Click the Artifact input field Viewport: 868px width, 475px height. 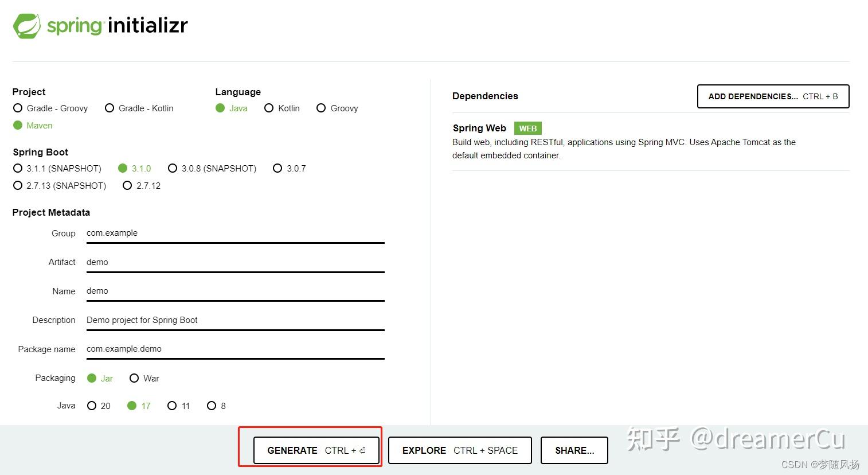[229, 262]
